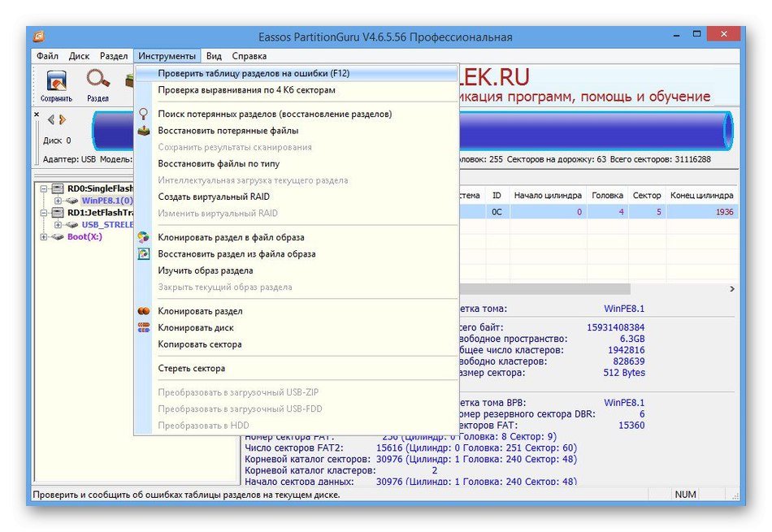Choose Изучить образ раздела
The image size is (772, 532).
tap(297, 270)
